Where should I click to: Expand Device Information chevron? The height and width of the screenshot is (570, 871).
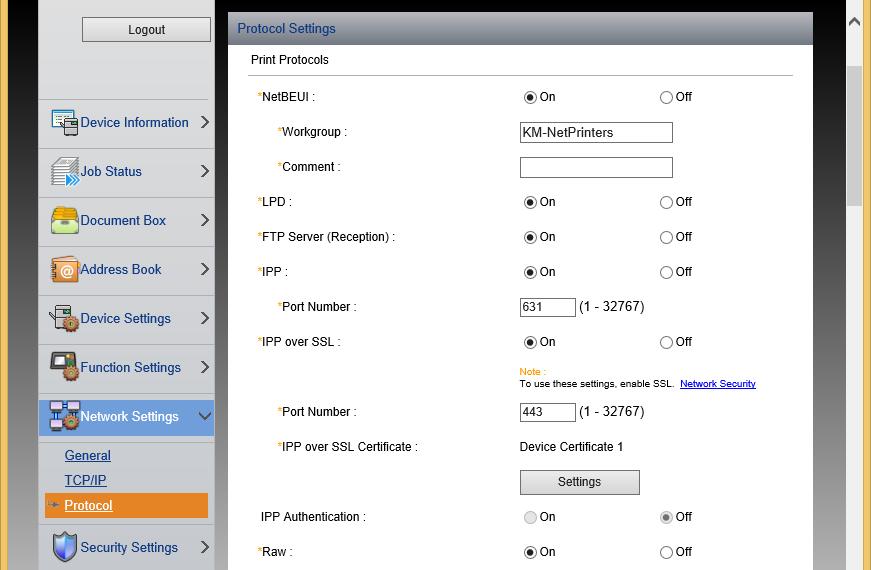click(x=204, y=122)
